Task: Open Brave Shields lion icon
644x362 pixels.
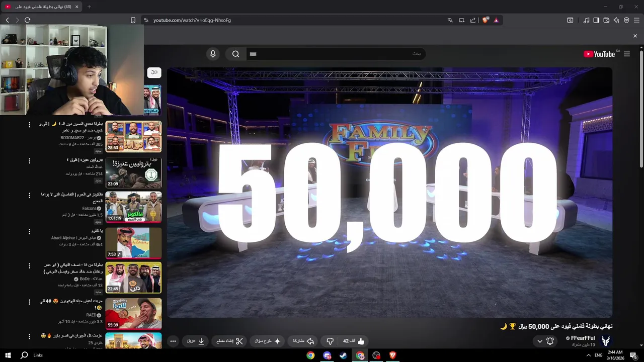Action: (x=486, y=20)
